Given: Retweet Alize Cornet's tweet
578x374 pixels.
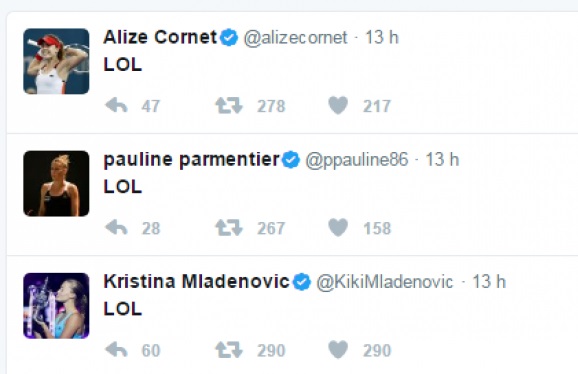Looking at the screenshot, I should click(229, 105).
